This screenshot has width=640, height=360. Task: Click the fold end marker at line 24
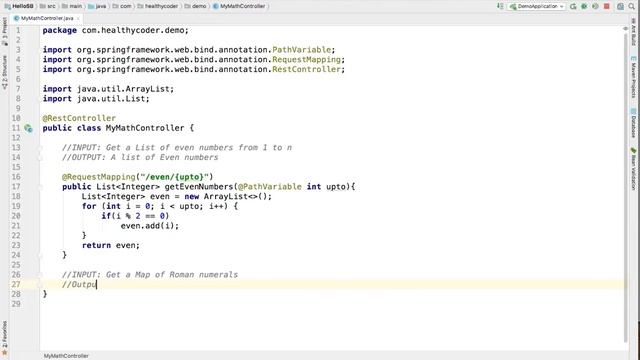[x=40, y=255]
